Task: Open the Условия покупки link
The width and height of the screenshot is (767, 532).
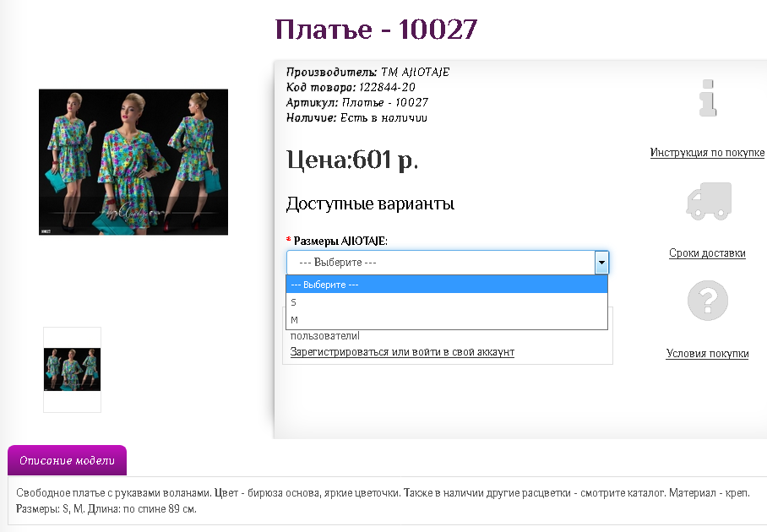Action: tap(707, 354)
